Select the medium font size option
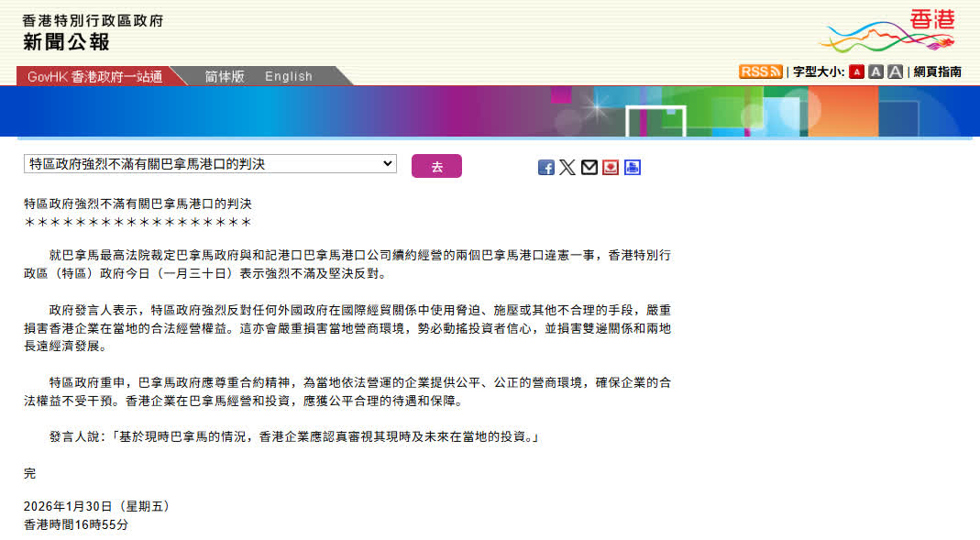The height and width of the screenshot is (540, 980). [x=875, y=72]
